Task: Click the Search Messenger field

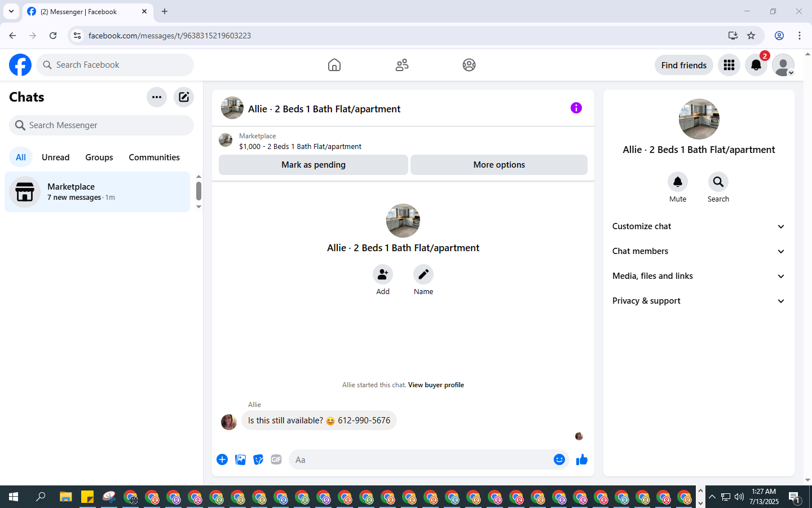Action: (x=101, y=125)
